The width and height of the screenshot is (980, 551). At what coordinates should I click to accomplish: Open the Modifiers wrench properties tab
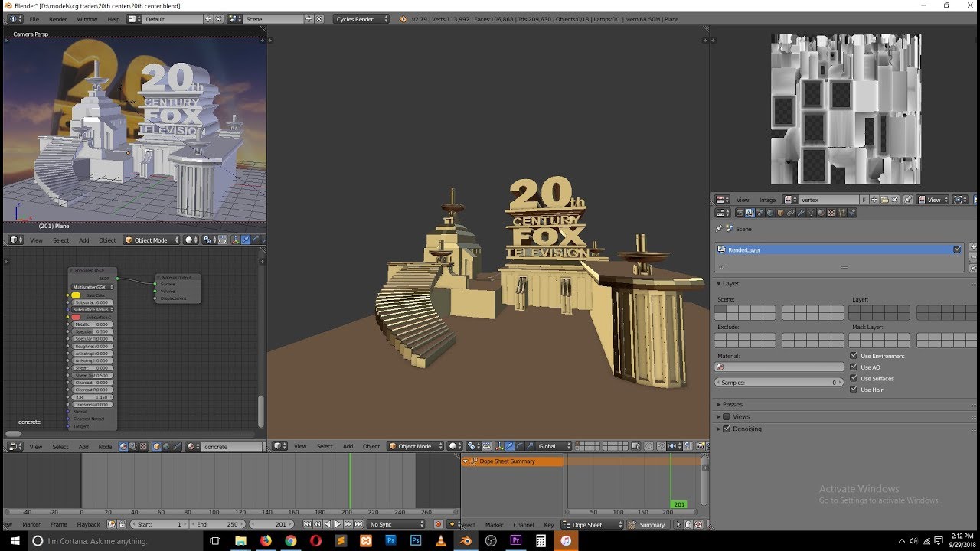[801, 212]
